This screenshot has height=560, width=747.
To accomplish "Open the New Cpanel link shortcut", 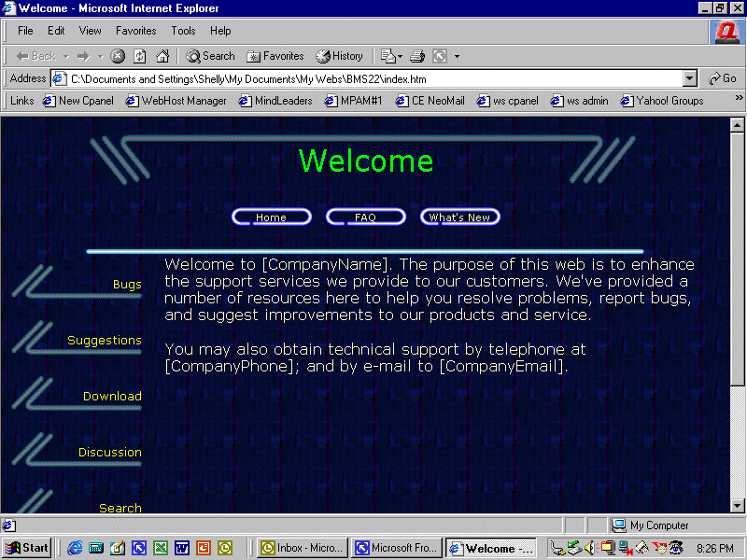I will pos(78,101).
